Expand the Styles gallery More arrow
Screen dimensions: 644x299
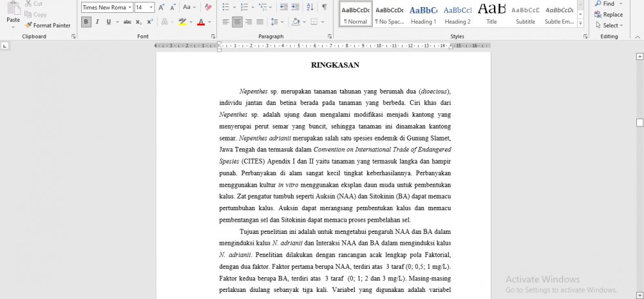coord(580,24)
